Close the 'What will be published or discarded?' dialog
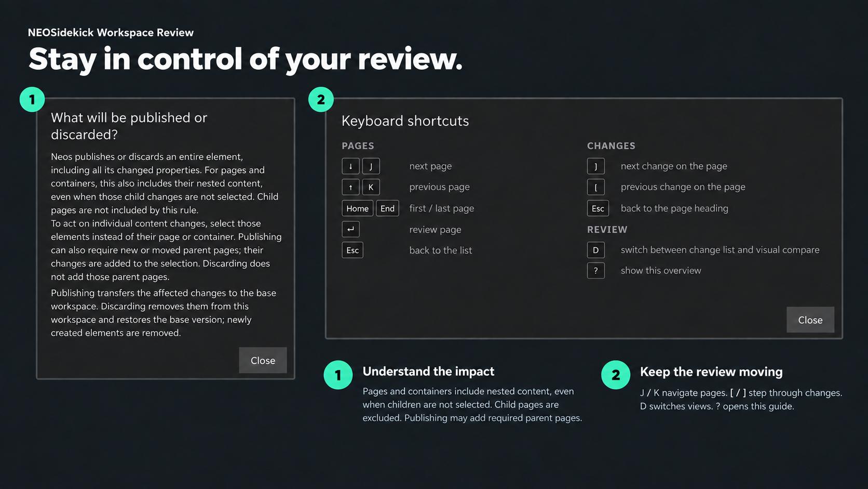This screenshot has height=489, width=868. (263, 360)
